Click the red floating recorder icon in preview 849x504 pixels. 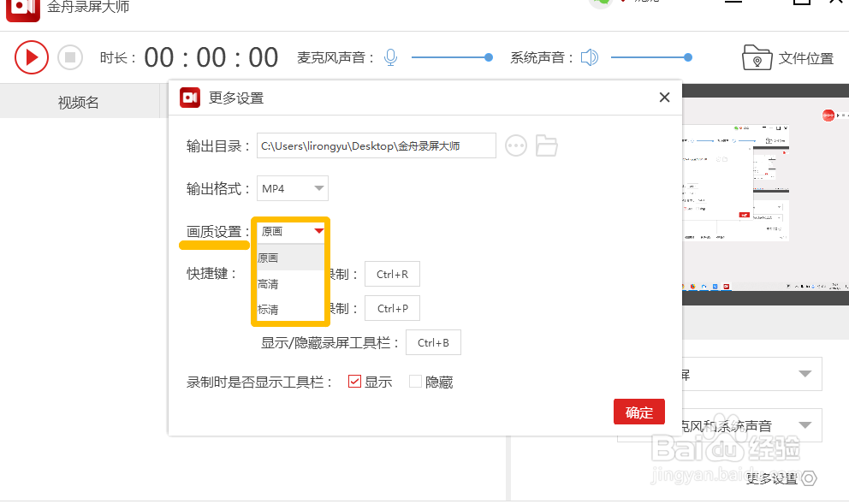tap(828, 115)
